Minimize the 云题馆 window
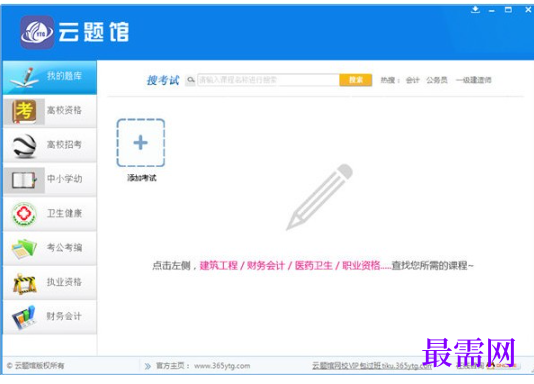 point(492,10)
